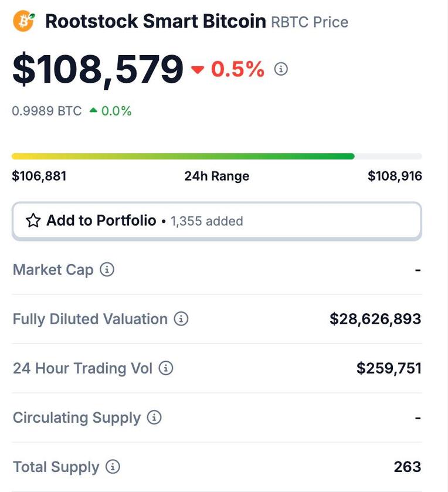Viewport: 448px width, 492px height.
Task: Click the Rootstock Smart Bitcoin coin logo
Action: [x=24, y=21]
